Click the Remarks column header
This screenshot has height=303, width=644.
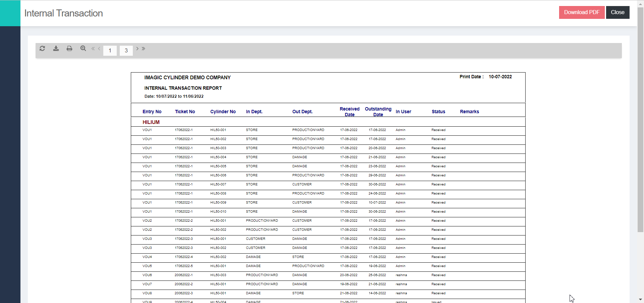click(470, 112)
